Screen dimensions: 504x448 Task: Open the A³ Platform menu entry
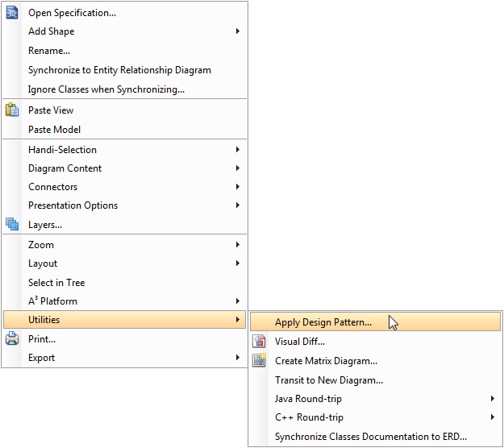124,301
